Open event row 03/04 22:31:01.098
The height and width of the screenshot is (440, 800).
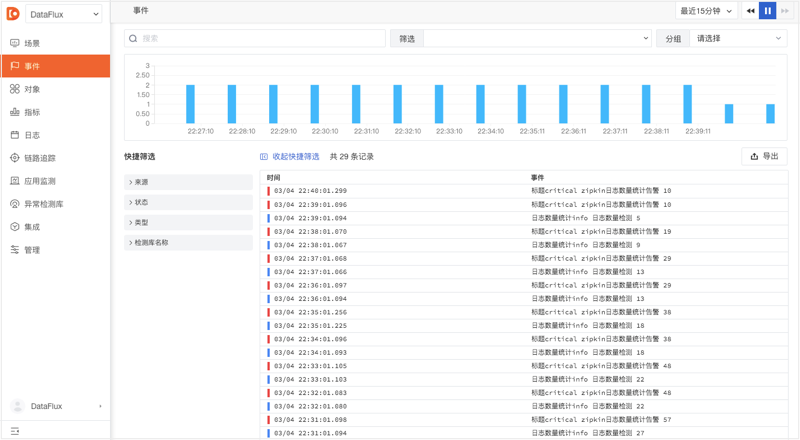click(524, 420)
